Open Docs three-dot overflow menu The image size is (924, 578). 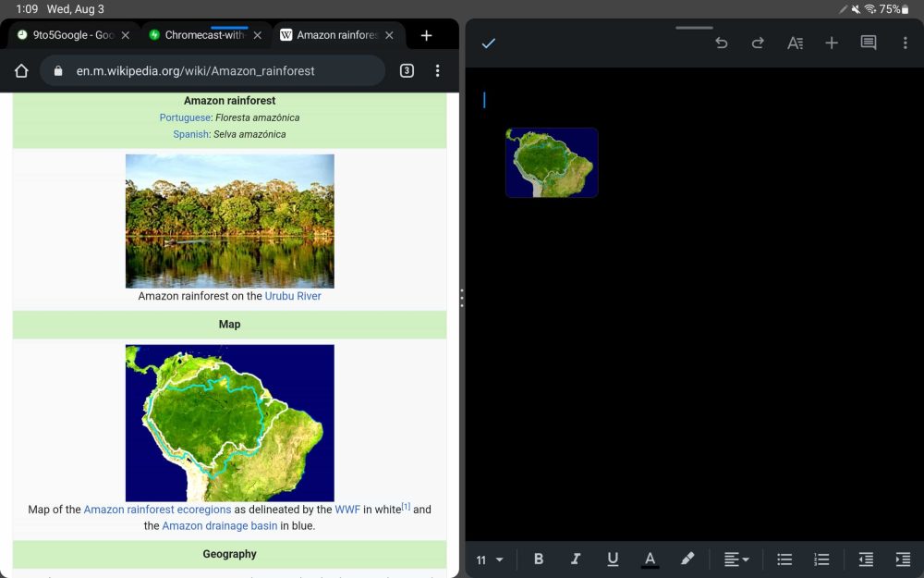905,43
